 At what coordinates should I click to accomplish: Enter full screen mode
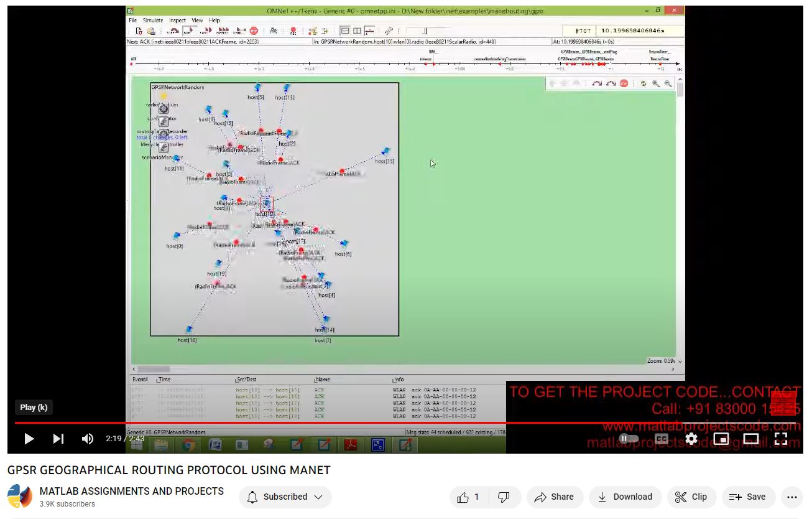tap(781, 439)
